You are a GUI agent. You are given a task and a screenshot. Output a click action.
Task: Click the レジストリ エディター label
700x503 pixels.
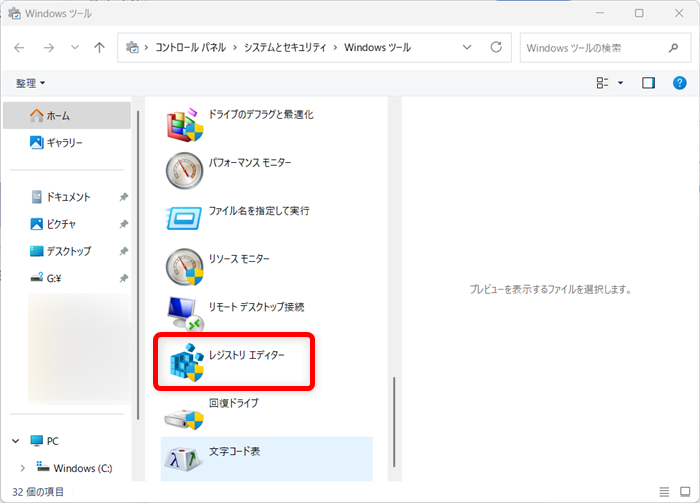pos(247,355)
